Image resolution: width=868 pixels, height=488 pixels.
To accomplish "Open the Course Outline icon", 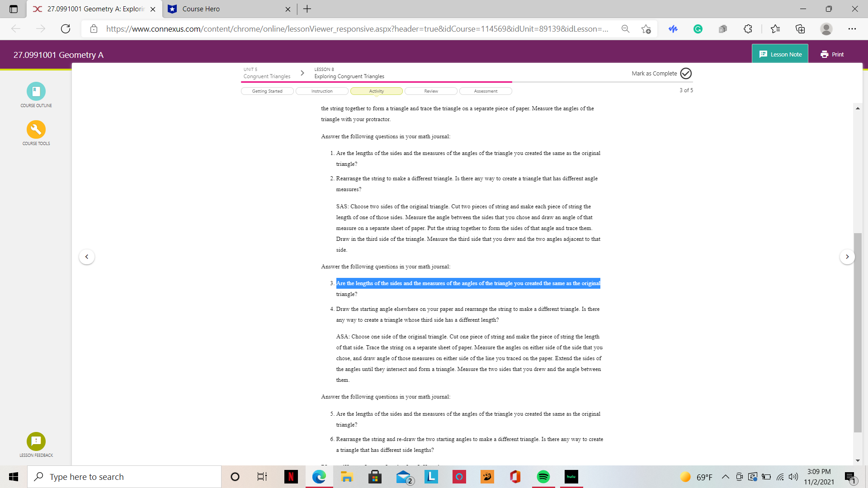I will [x=36, y=91].
